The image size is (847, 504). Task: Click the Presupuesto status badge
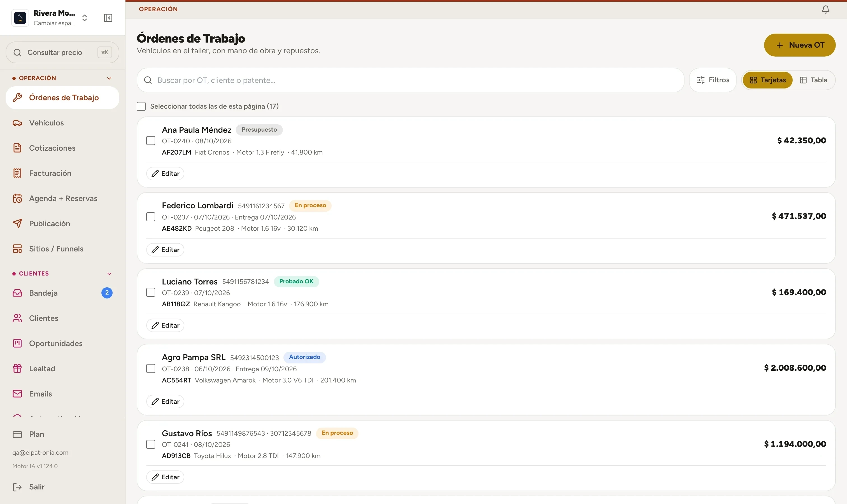pos(259,129)
